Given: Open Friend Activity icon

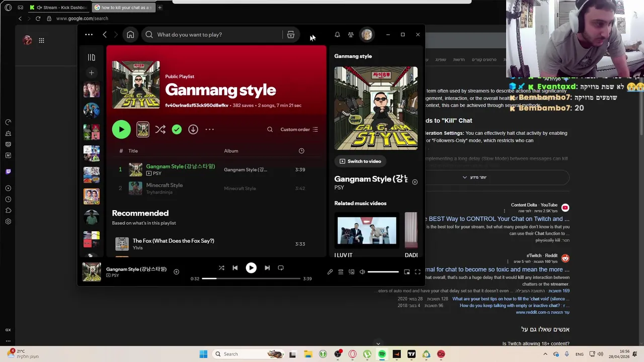Looking at the screenshot, I should (351, 35).
